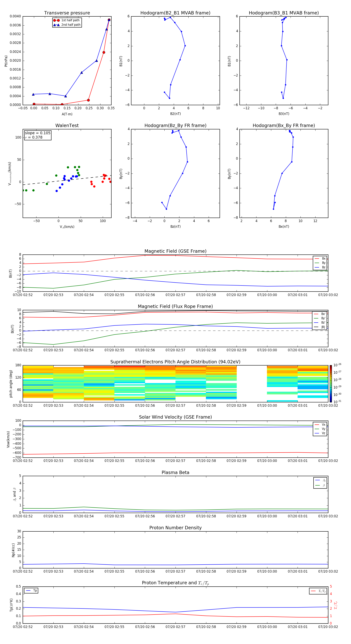This screenshot has height=644, width=351.
Task: Click red marker at Pt 0.0024 in Transverse pressure
Action: pyautogui.click(x=104, y=52)
